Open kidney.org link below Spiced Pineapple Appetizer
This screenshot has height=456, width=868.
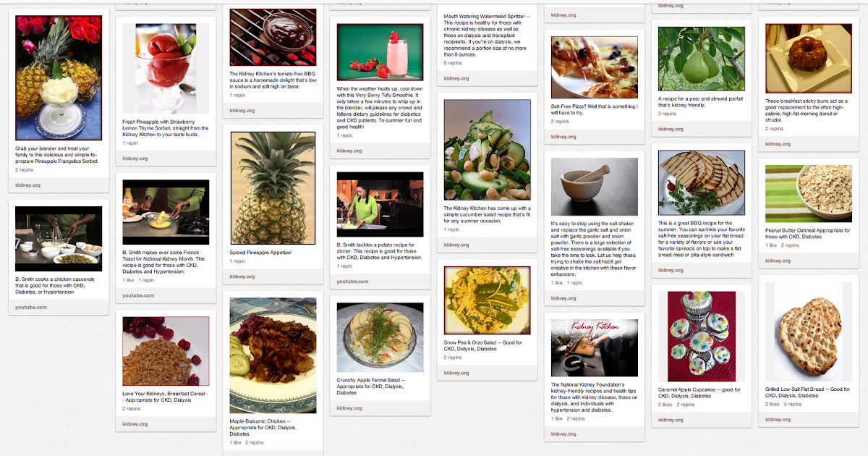pos(242,276)
